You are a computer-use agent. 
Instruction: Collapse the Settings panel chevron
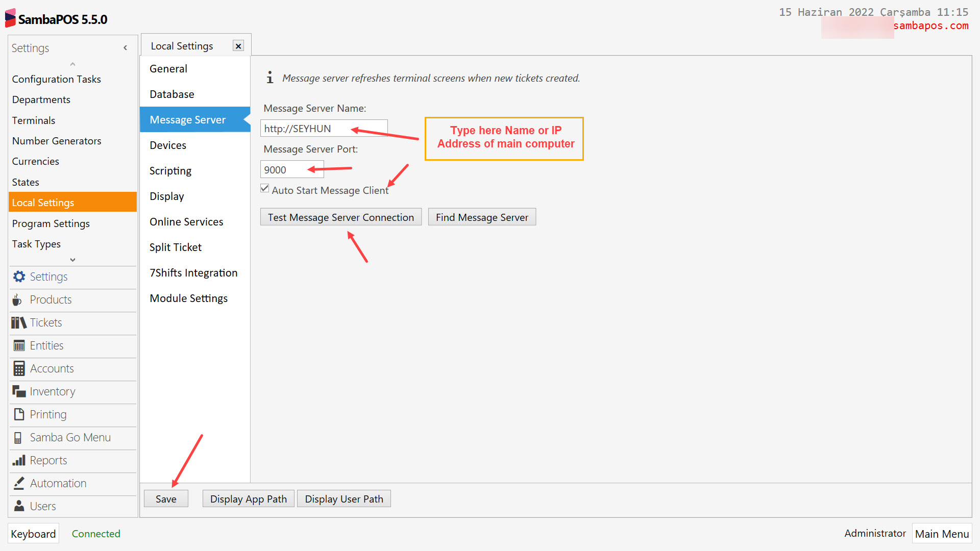pos(125,48)
